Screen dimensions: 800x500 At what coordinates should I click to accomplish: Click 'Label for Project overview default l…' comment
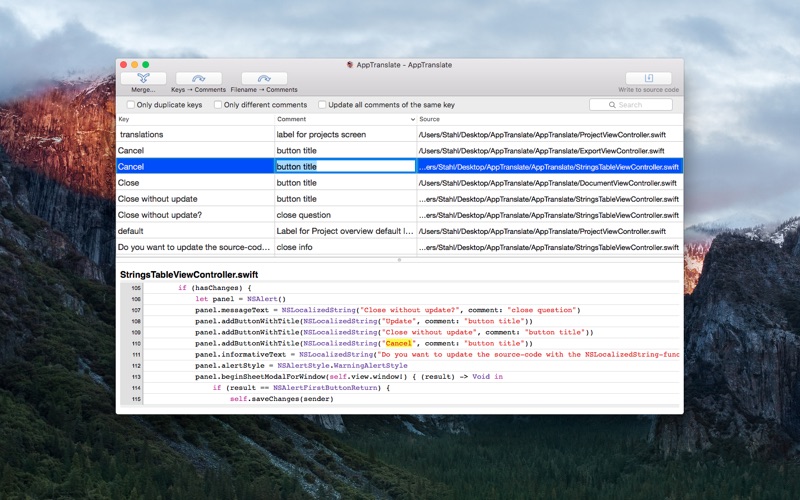tap(345, 231)
